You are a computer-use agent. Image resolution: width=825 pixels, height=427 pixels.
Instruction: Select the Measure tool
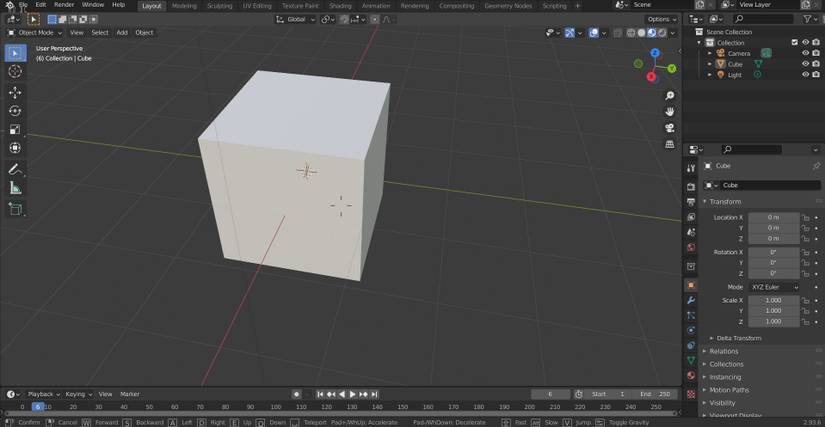coord(15,188)
